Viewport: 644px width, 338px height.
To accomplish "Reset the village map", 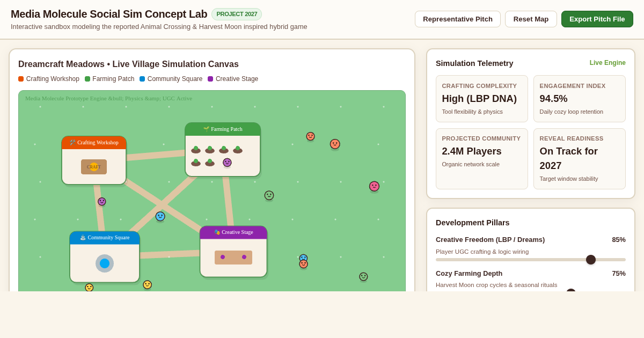I will point(531,19).
